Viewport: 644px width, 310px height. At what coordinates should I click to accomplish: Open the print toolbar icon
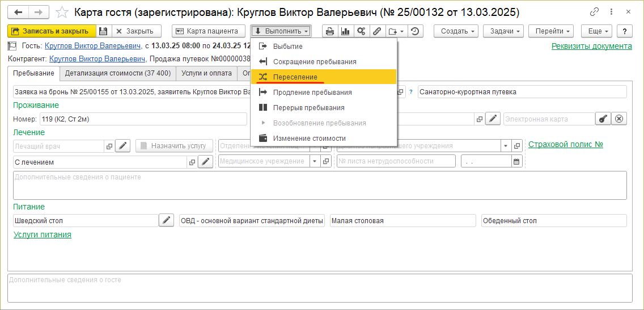pos(330,31)
